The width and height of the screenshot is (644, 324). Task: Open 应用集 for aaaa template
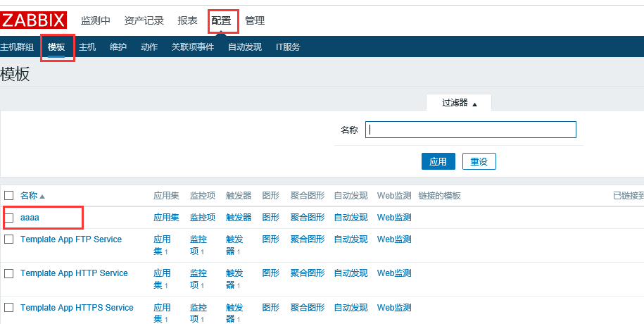coord(166,218)
